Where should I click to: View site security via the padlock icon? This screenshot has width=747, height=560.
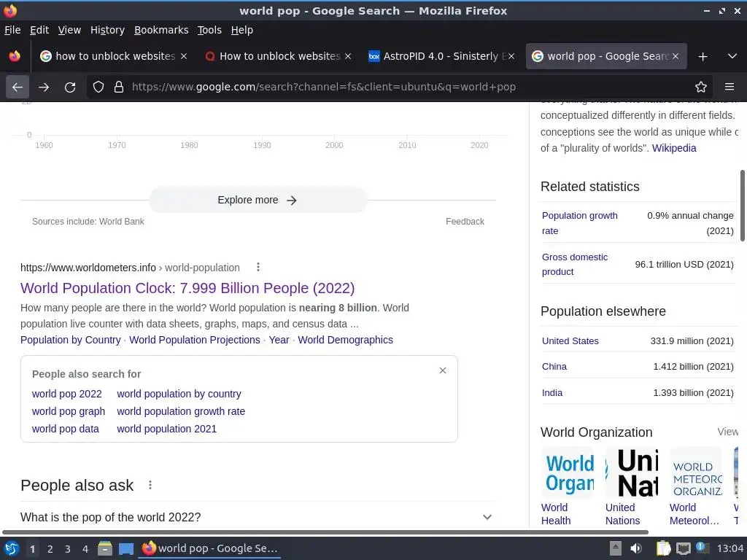tap(119, 87)
